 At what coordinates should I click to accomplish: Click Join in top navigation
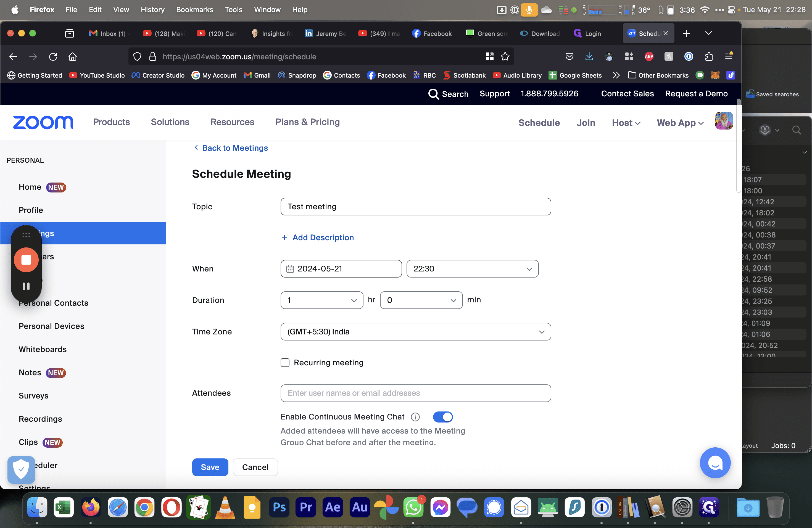tap(586, 123)
